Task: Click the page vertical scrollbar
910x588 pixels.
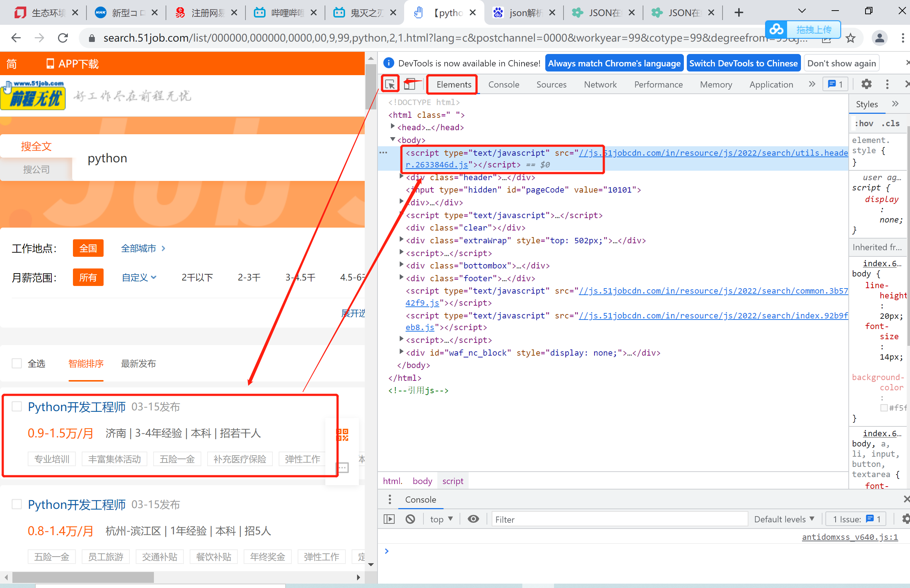Action: [x=371, y=87]
